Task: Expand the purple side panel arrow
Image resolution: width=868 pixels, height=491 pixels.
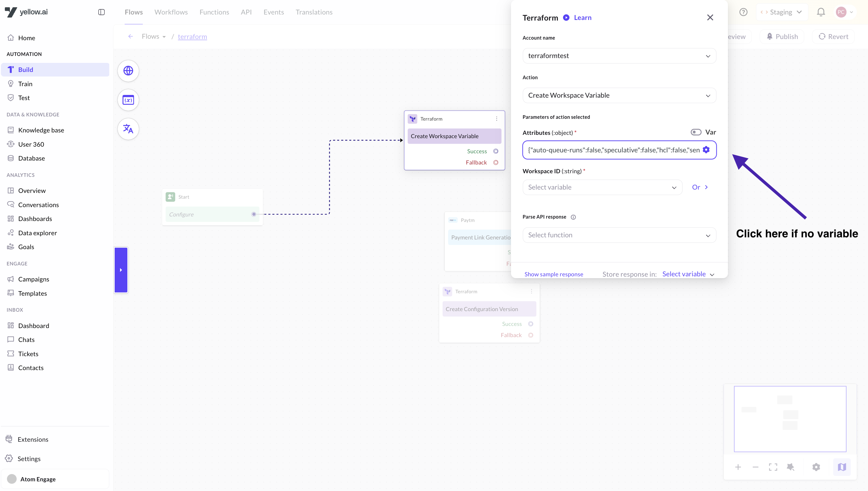Action: (121, 270)
